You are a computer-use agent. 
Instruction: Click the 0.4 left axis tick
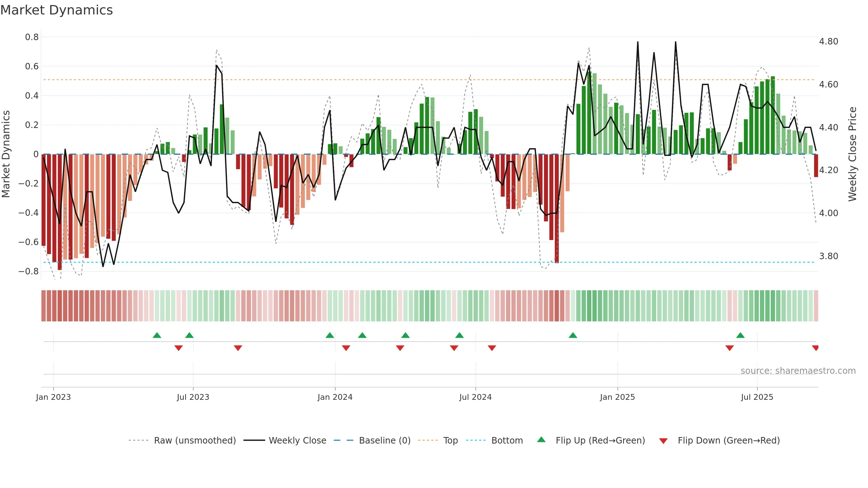coord(32,95)
